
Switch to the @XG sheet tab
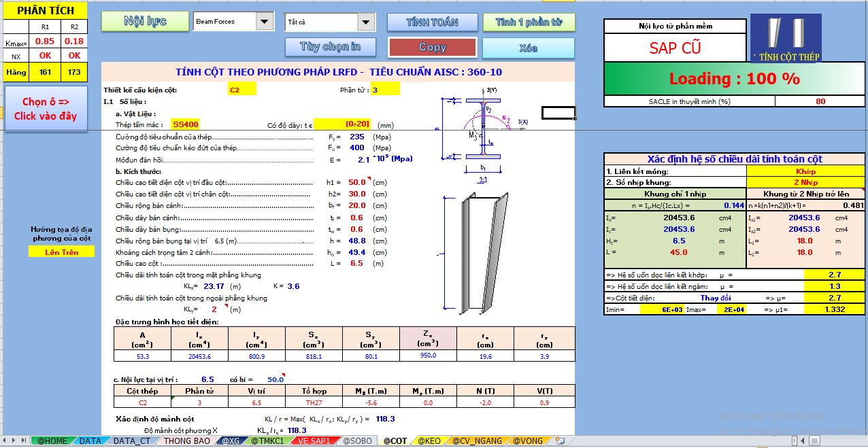tap(231, 441)
